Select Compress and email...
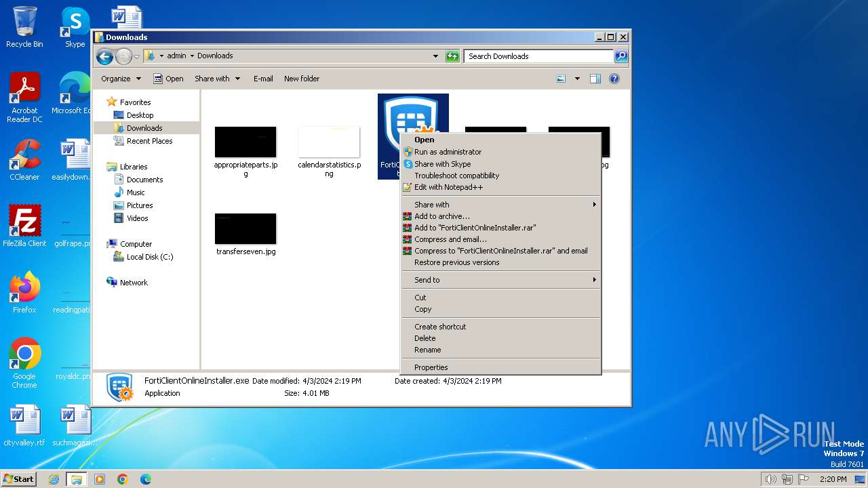The width and height of the screenshot is (868, 488). (500, 239)
